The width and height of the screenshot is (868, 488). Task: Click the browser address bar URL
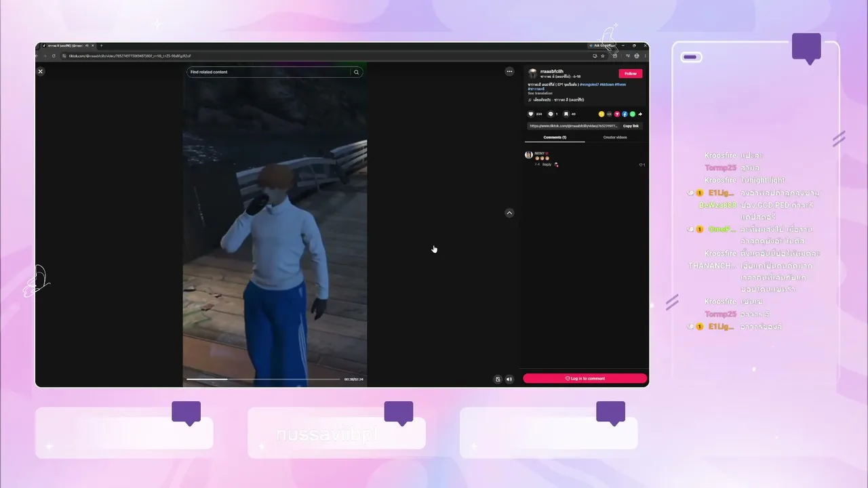130,56
